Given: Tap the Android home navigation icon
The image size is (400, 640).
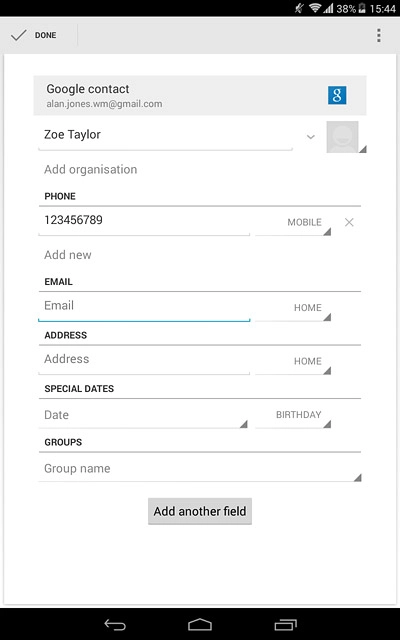Looking at the screenshot, I should pos(200,624).
